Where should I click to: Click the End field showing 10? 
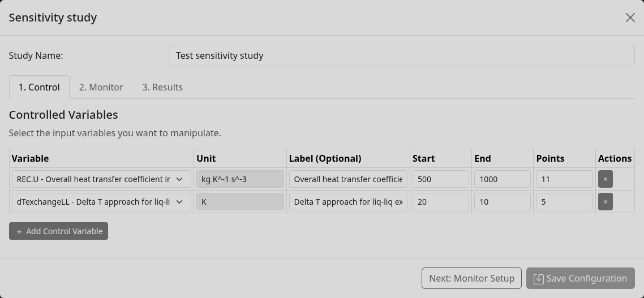502,202
